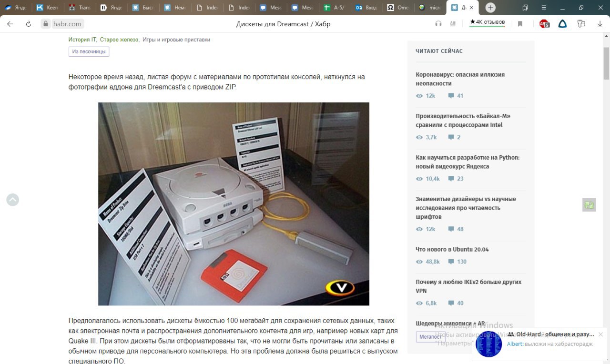Screen dimensions: 610x364
Task: Switch to the А-5/ tab
Action: coord(335,8)
